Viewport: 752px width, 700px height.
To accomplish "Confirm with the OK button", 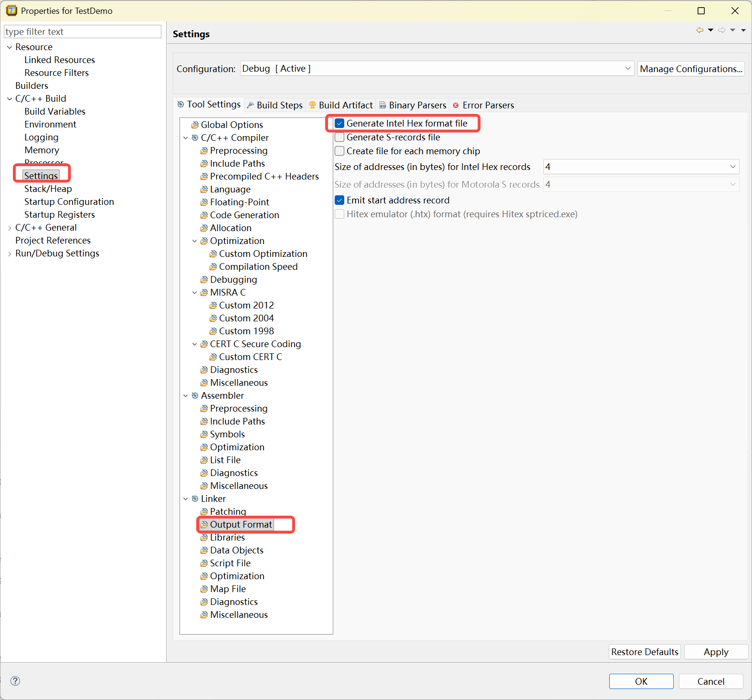I will (x=641, y=681).
